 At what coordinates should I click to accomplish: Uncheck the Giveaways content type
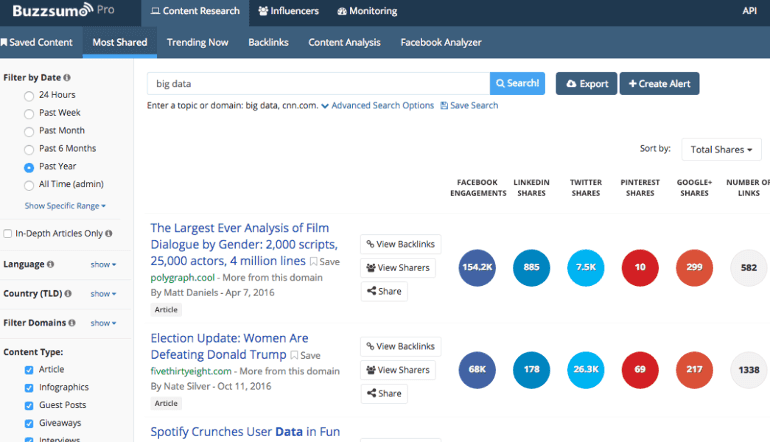pos(29,423)
